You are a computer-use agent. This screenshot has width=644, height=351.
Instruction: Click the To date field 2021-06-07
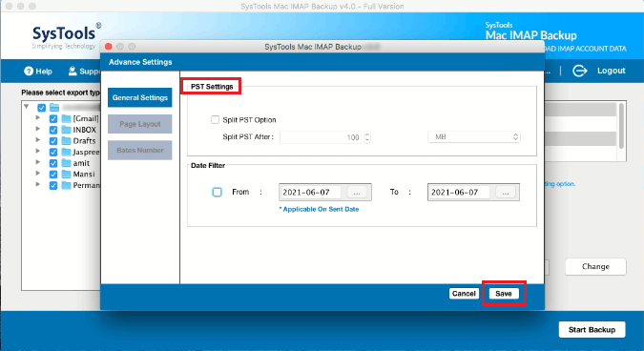(x=459, y=192)
